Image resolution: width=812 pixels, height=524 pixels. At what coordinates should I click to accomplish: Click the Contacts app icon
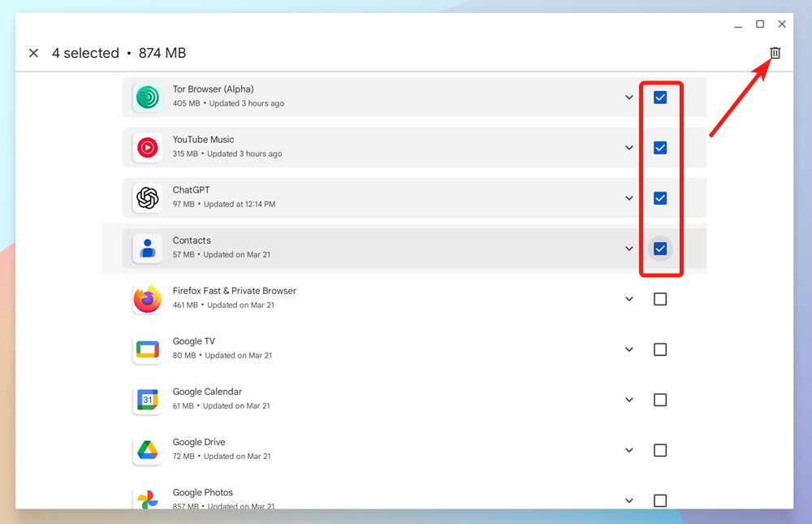pos(147,248)
